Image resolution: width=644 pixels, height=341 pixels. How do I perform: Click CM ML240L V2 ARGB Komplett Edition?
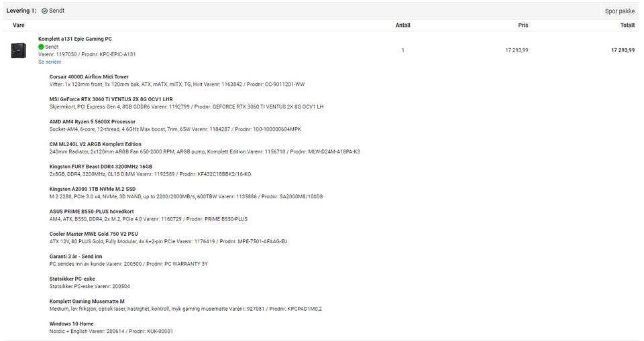pyautogui.click(x=95, y=145)
